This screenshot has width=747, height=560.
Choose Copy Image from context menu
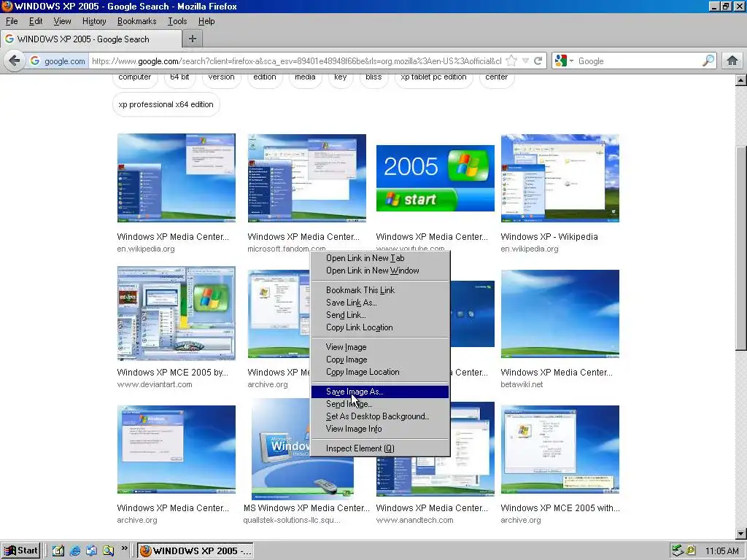coord(379,359)
